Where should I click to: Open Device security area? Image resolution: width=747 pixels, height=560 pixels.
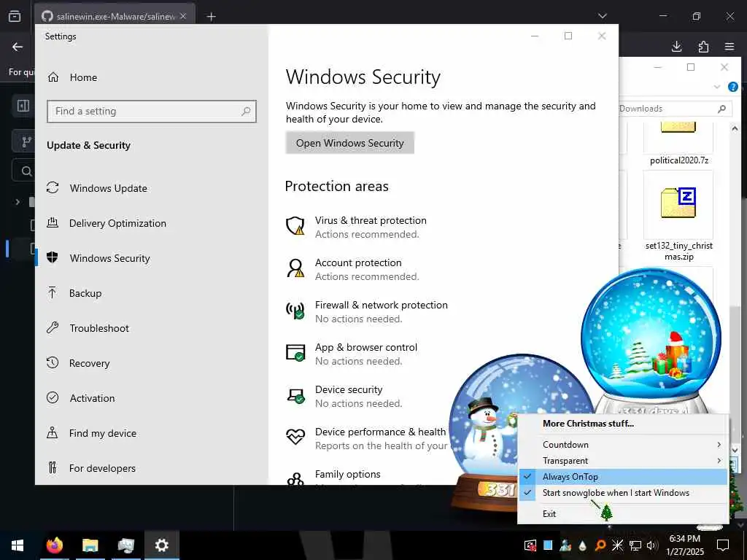click(x=344, y=397)
